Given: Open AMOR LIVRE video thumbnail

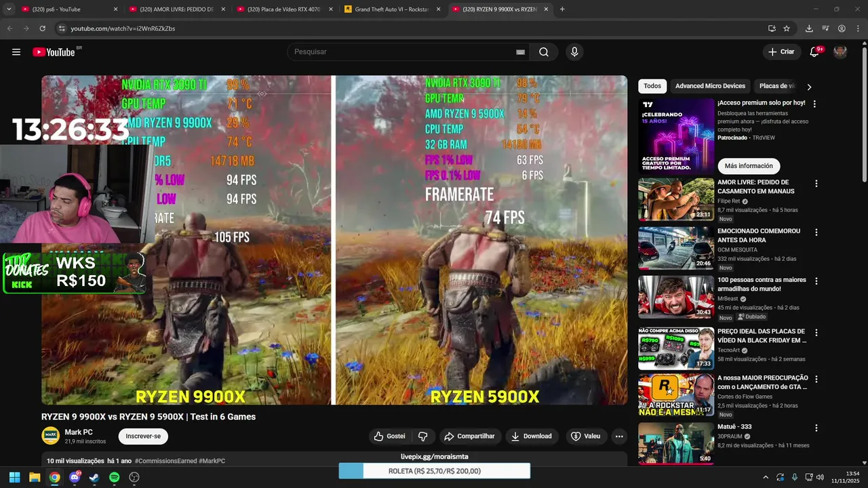Looking at the screenshot, I should point(675,199).
